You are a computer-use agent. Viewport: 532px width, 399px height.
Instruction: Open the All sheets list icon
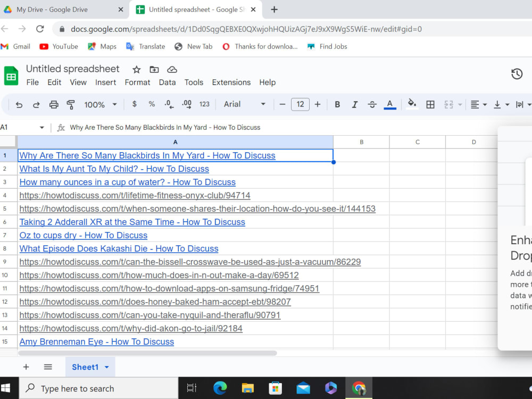tap(48, 367)
